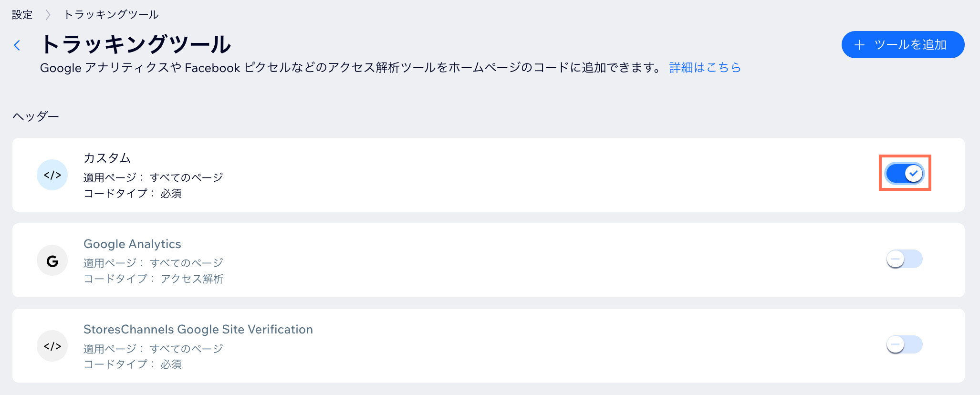Open 設定 in the breadcrumb
This screenshot has width=980, height=395.
tap(22, 15)
